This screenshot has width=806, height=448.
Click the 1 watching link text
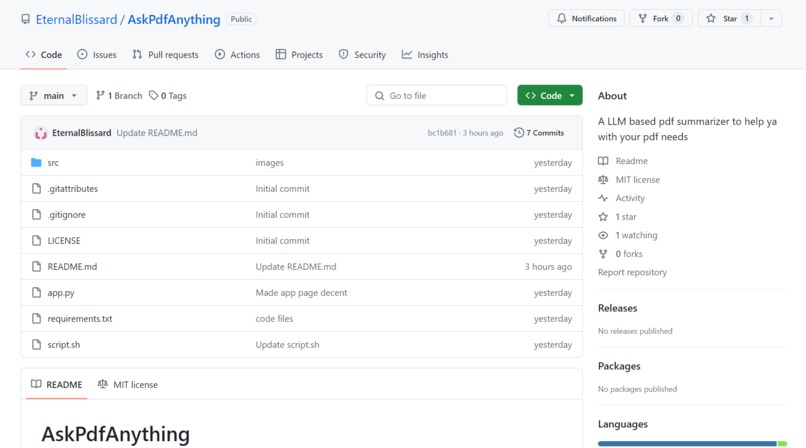point(636,235)
